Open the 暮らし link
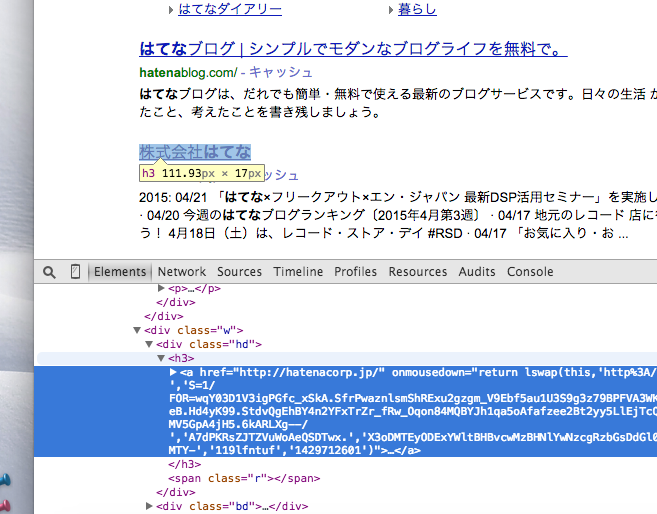Viewport: 657px width, 514px height. pos(417,9)
